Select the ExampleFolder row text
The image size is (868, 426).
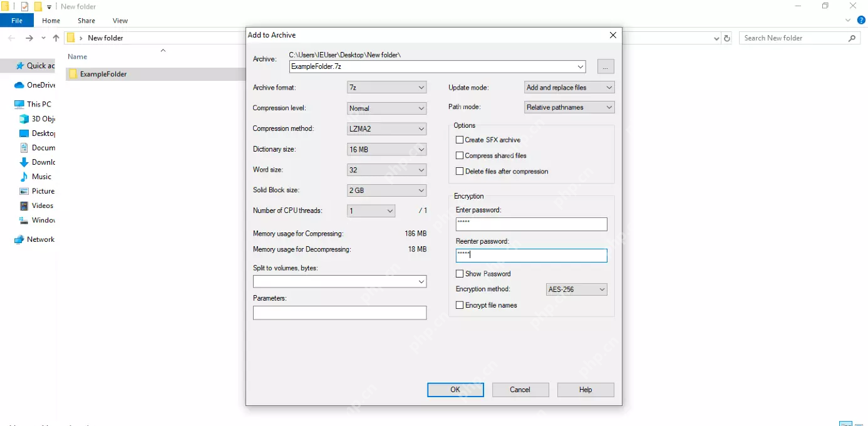103,74
